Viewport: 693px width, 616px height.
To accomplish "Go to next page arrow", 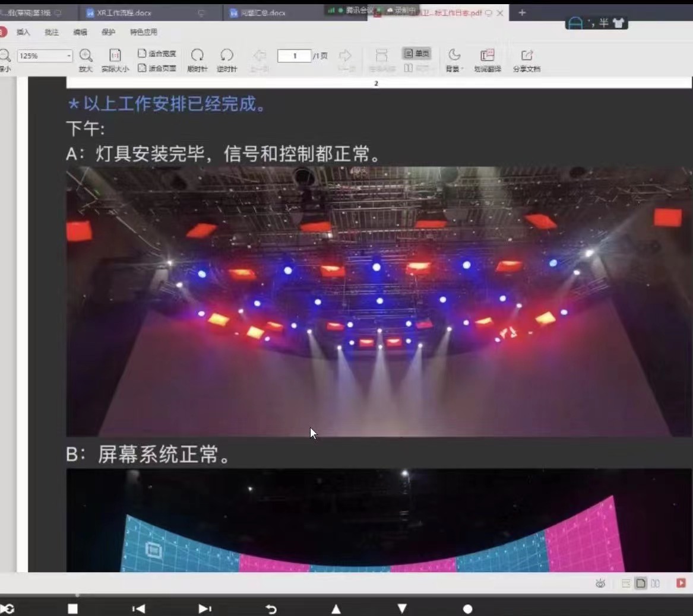I will pos(345,55).
